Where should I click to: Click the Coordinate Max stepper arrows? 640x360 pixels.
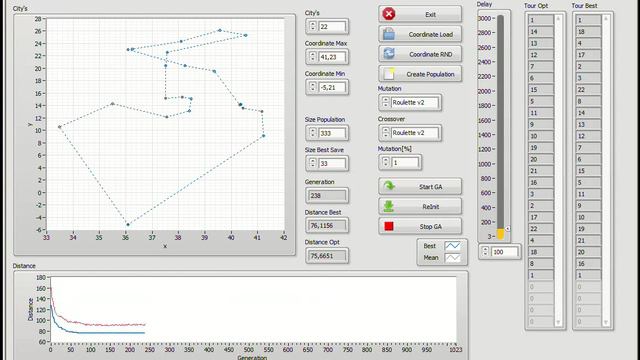tap(313, 56)
